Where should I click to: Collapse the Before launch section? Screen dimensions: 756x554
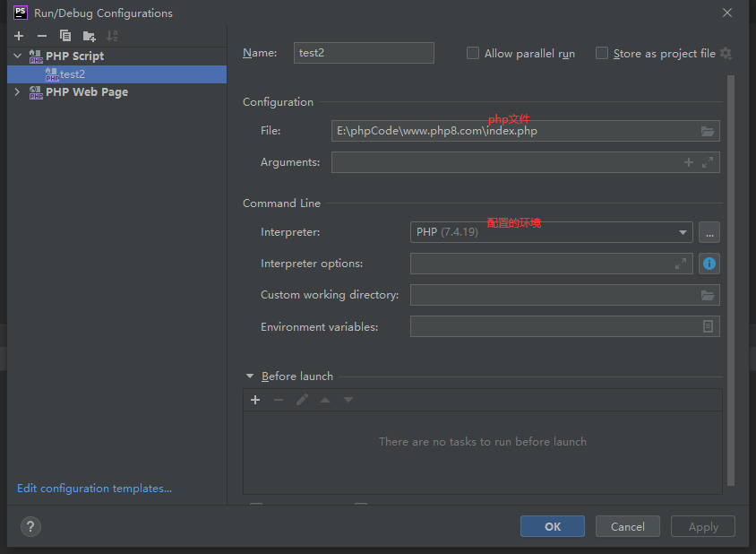pyautogui.click(x=250, y=377)
